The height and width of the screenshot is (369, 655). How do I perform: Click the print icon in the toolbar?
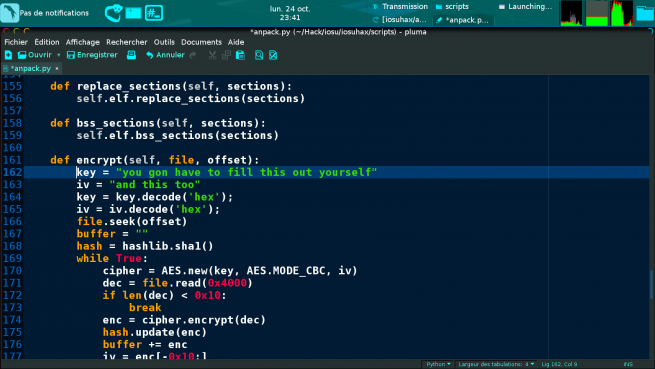pyautogui.click(x=132, y=55)
